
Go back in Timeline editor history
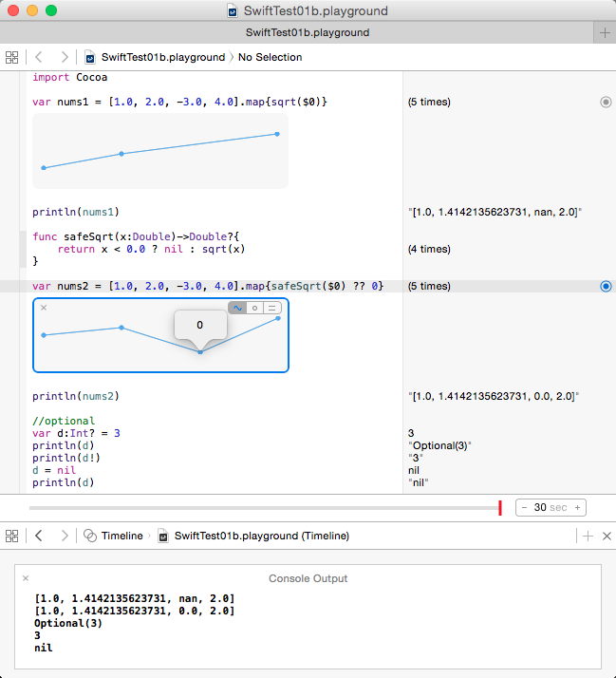pyautogui.click(x=39, y=536)
